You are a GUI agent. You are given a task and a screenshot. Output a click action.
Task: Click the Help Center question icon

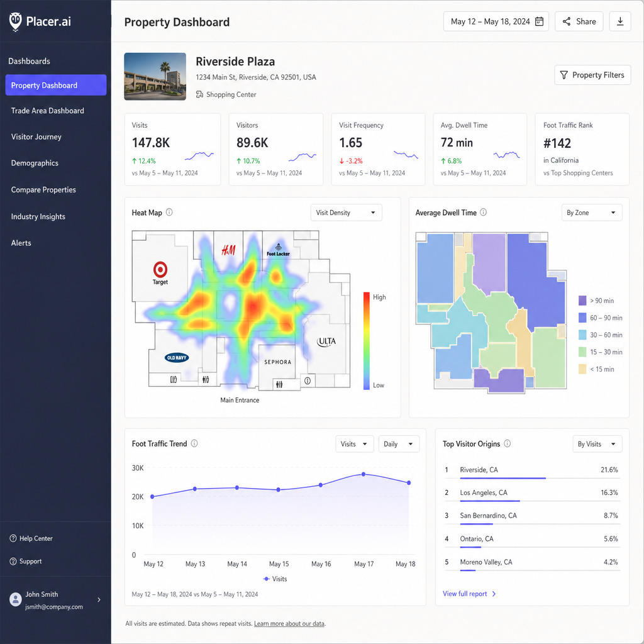point(13,538)
